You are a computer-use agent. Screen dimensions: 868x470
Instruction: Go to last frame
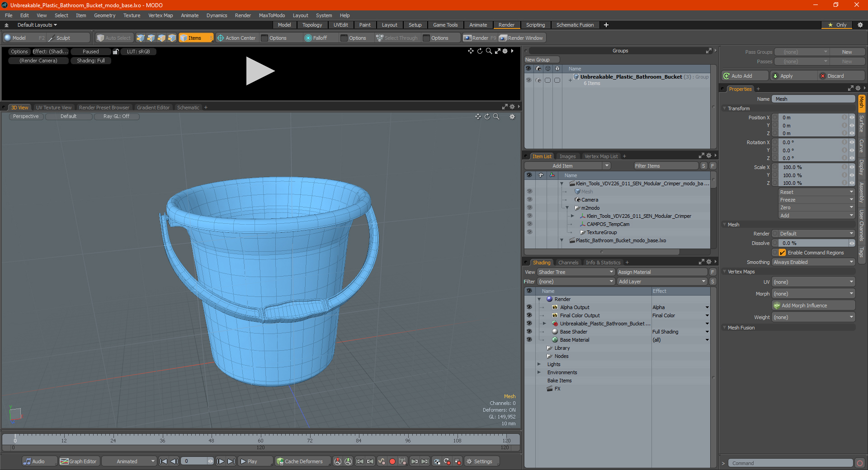pos(231,461)
